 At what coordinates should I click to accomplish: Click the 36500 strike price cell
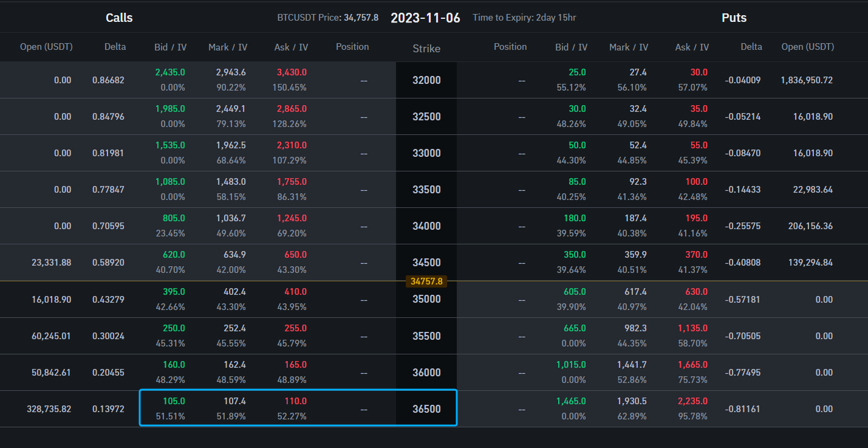tap(426, 409)
